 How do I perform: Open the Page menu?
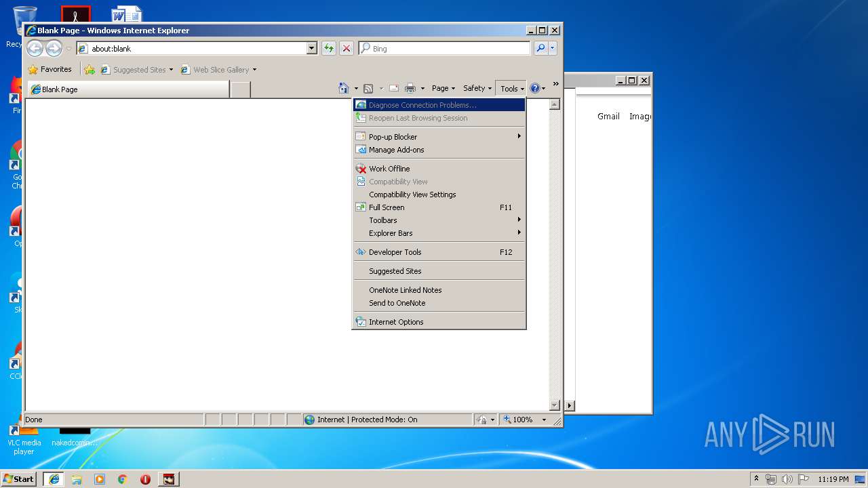(x=443, y=88)
